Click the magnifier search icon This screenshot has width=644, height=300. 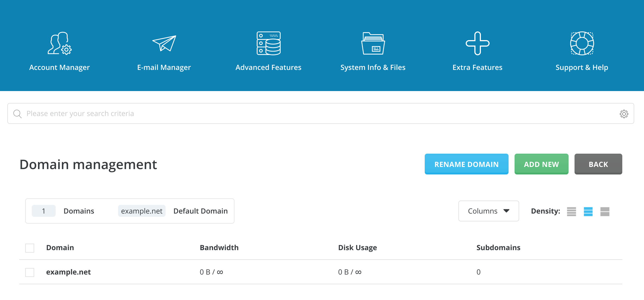(17, 114)
